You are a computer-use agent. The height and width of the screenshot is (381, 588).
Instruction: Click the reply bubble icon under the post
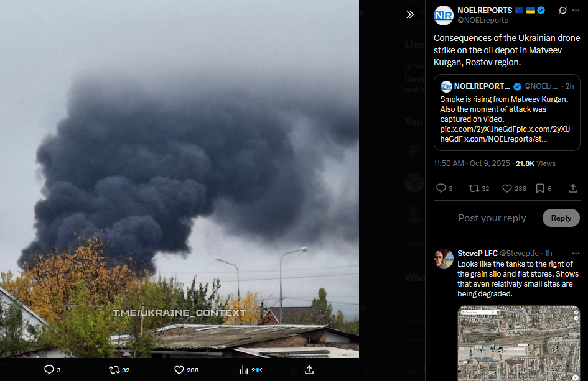tap(441, 188)
